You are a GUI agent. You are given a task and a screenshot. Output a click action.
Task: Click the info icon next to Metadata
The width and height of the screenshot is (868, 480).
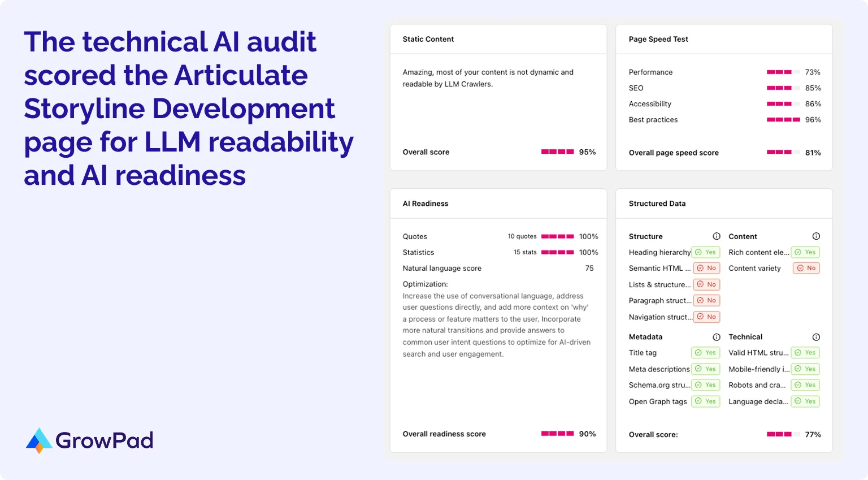[x=717, y=337]
